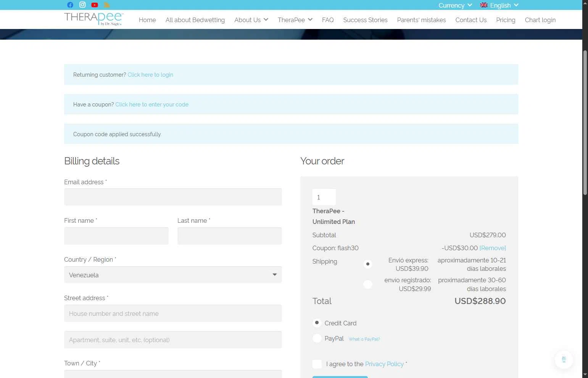Open the Instagram social icon
The height and width of the screenshot is (378, 588).
coord(82,5)
